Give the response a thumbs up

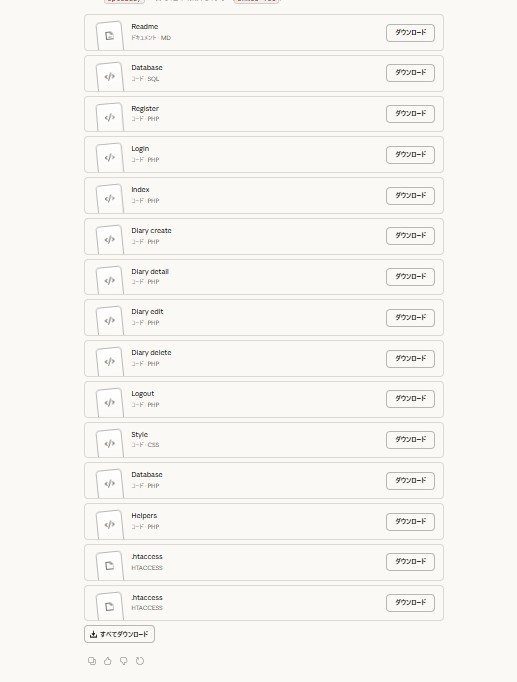click(107, 661)
